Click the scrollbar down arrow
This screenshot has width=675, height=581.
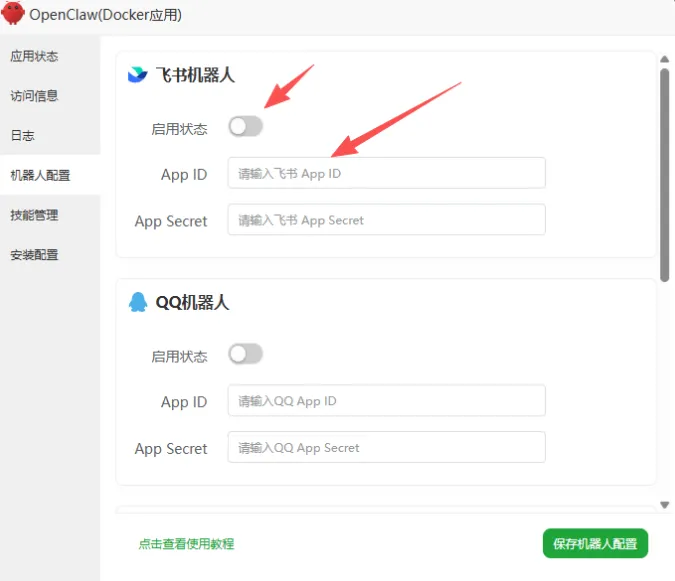tap(665, 505)
